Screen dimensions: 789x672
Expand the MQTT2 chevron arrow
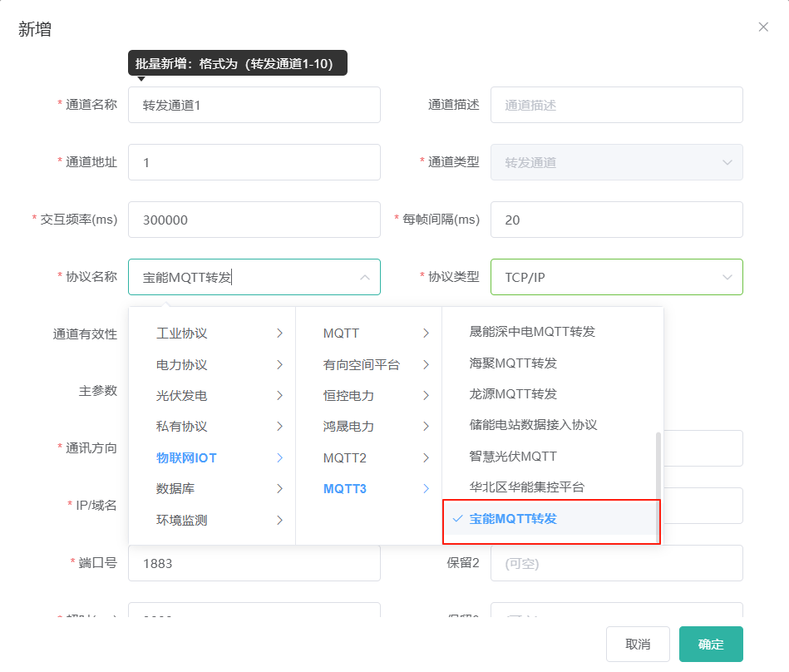(x=426, y=458)
